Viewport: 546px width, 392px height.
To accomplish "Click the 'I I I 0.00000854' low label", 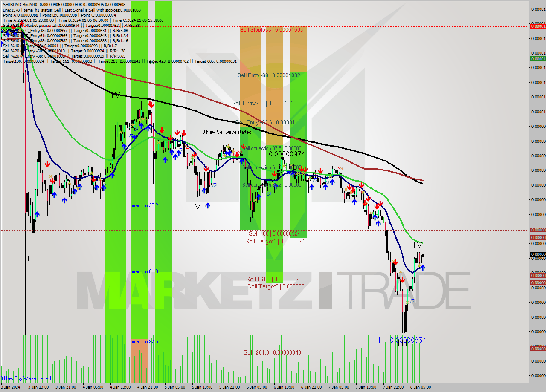I will click(402, 340).
